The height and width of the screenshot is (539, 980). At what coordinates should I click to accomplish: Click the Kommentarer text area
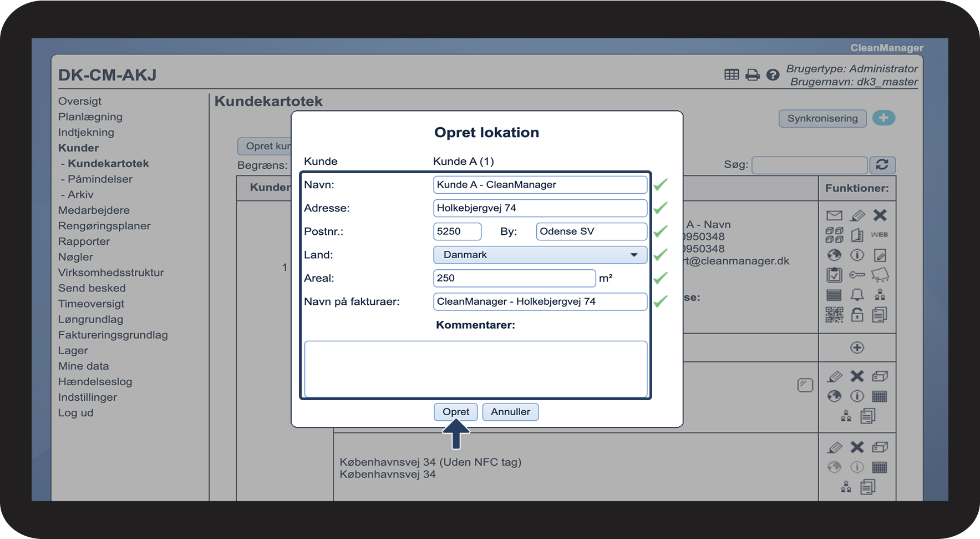tap(475, 369)
